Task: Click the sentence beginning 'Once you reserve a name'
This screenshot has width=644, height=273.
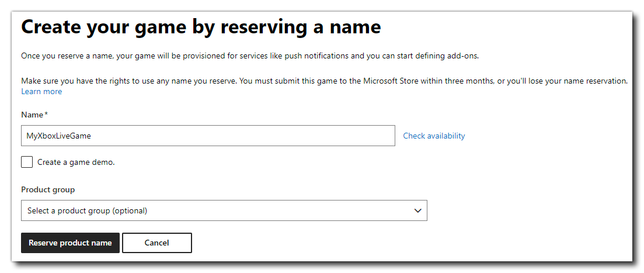Action: [250, 56]
